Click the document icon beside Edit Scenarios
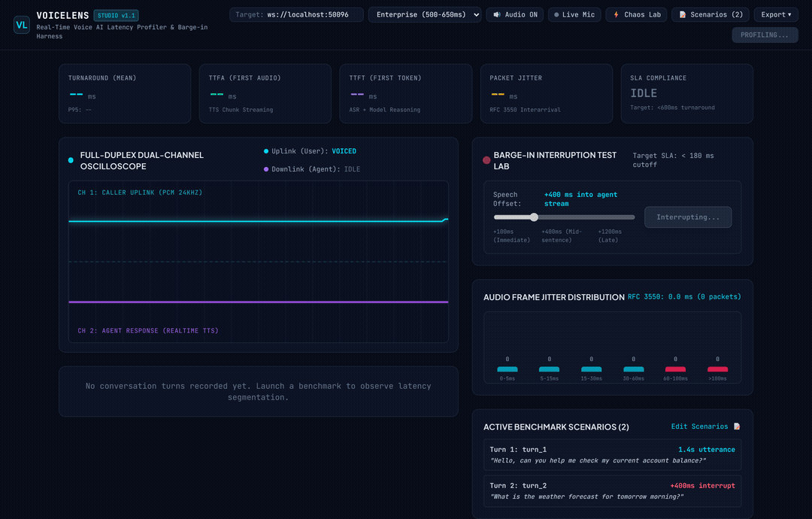The height and width of the screenshot is (519, 812). (737, 426)
